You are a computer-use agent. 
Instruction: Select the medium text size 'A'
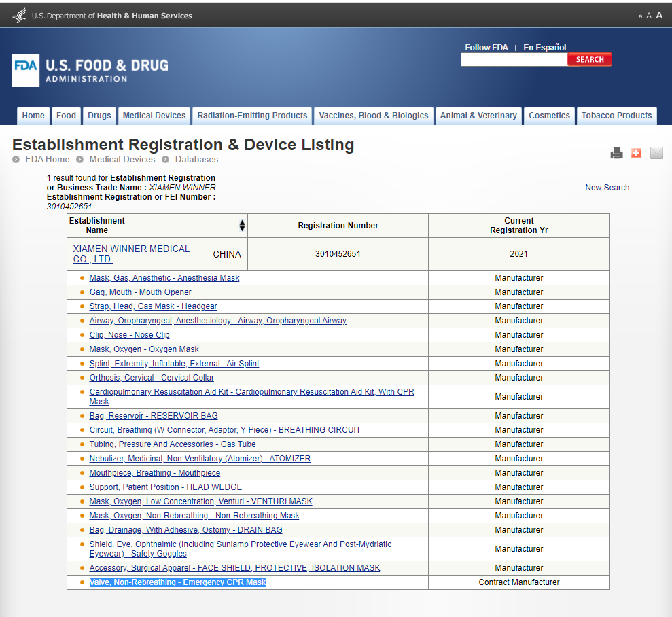[x=649, y=16]
